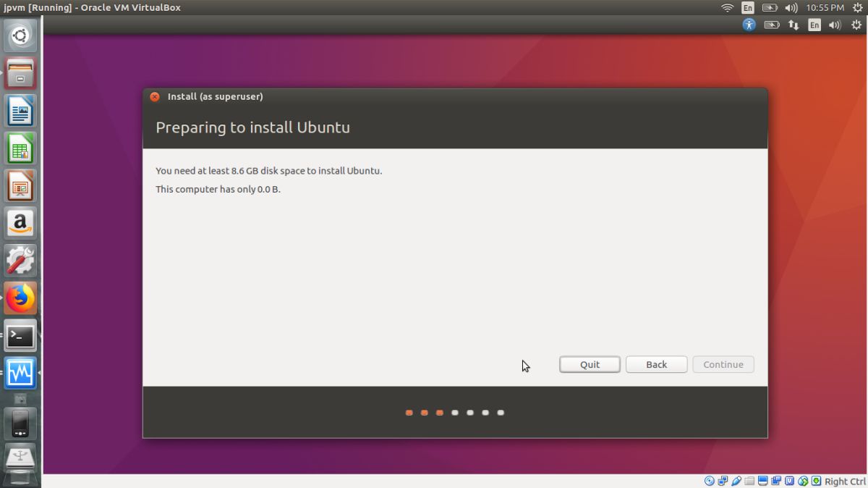The width and height of the screenshot is (868, 488).
Task: Open guest panel En keyboard indicator
Action: click(x=814, y=25)
